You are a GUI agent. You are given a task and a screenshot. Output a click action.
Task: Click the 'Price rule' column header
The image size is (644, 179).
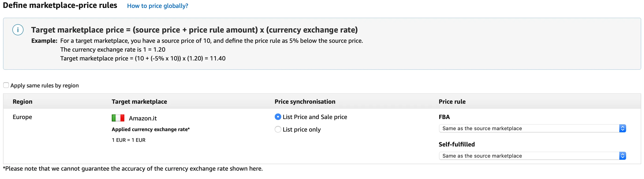click(x=452, y=102)
